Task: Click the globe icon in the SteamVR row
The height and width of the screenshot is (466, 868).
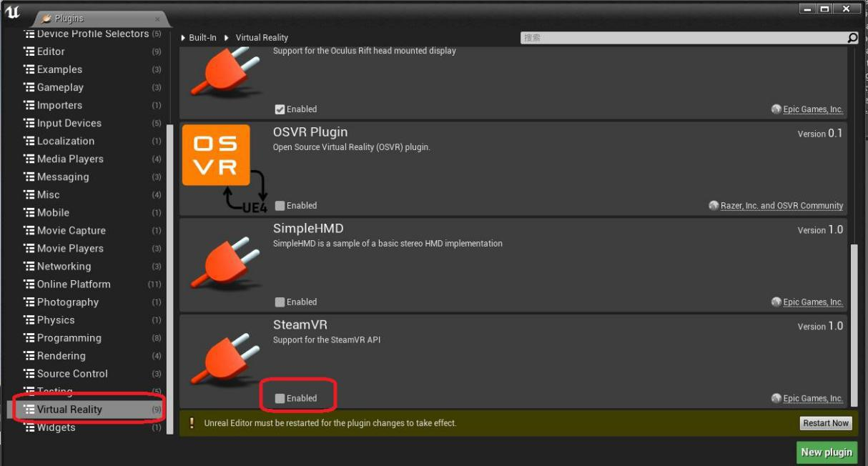Action: pos(776,399)
